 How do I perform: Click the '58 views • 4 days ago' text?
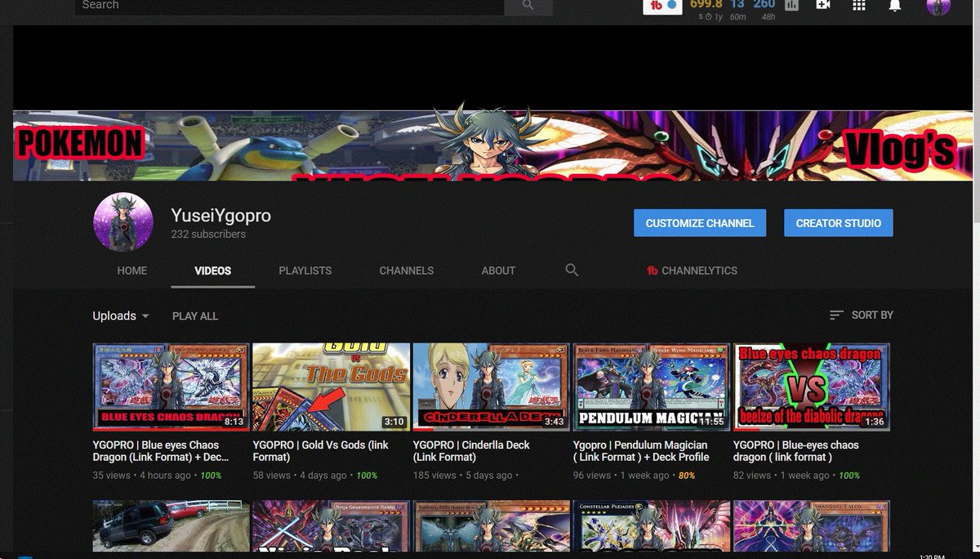pyautogui.click(x=300, y=476)
